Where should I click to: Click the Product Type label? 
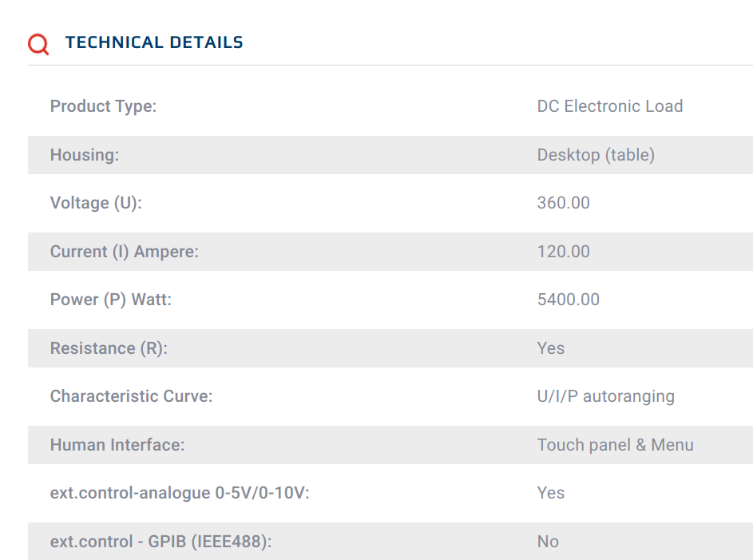103,106
